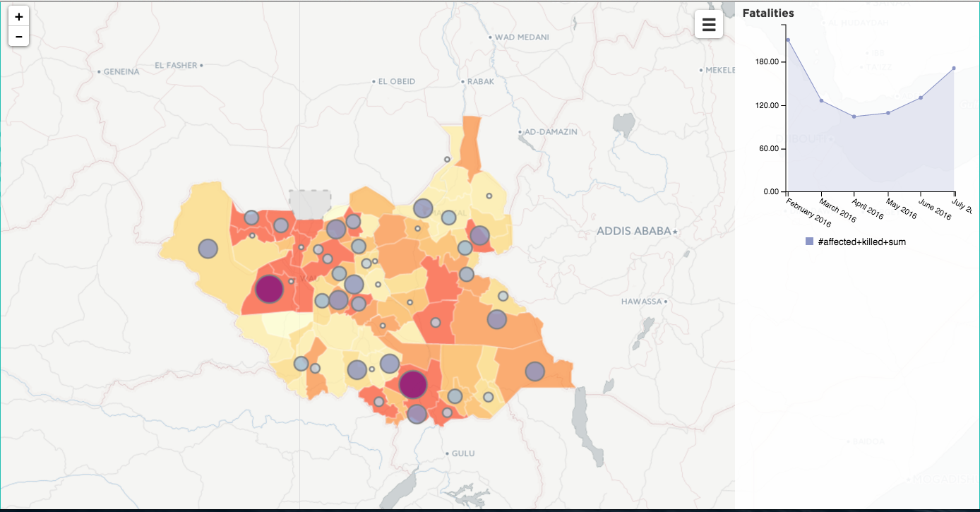This screenshot has width=980, height=512.
Task: Open the hamburger layers menu
Action: (x=709, y=25)
